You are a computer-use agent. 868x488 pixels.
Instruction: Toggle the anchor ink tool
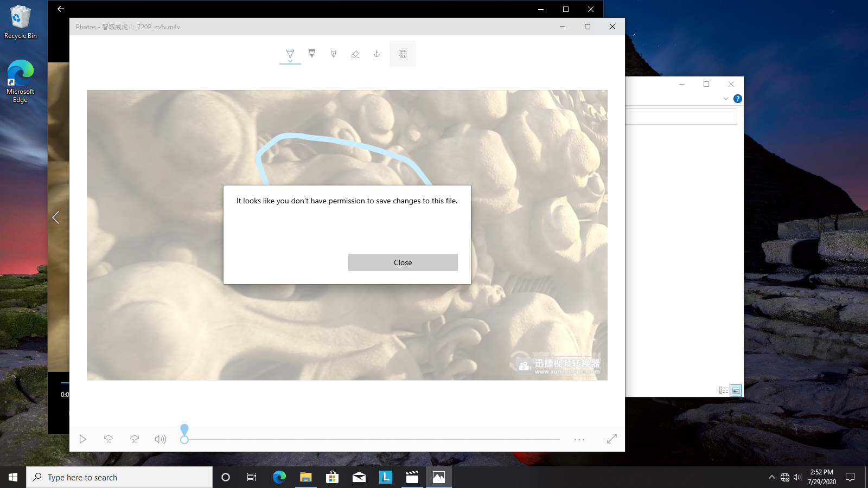click(x=377, y=54)
